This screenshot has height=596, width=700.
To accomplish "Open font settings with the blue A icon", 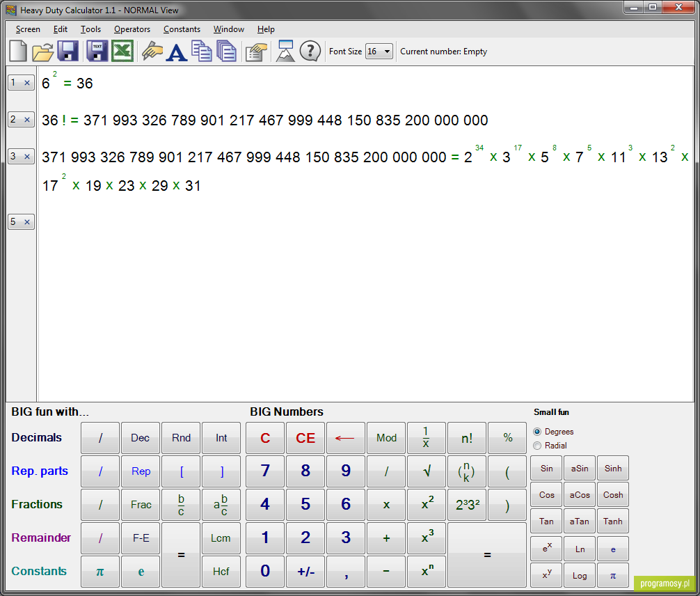I will click(x=177, y=52).
